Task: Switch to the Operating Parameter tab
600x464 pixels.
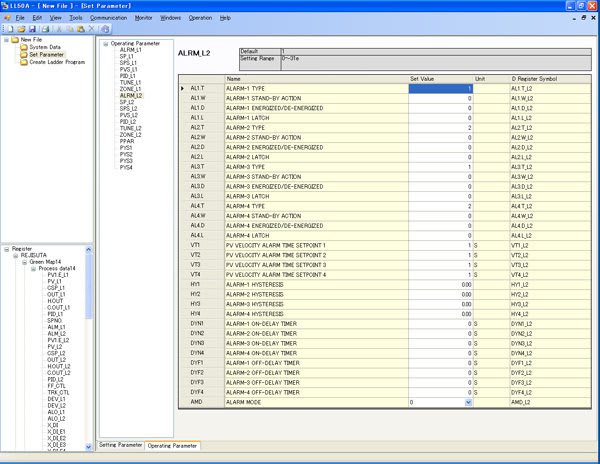Action: [172, 446]
